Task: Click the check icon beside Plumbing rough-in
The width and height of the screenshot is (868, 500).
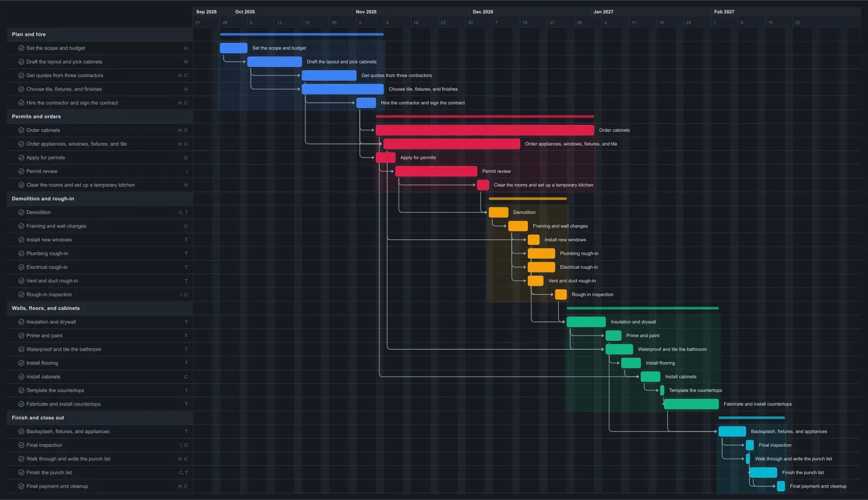Action: point(21,254)
